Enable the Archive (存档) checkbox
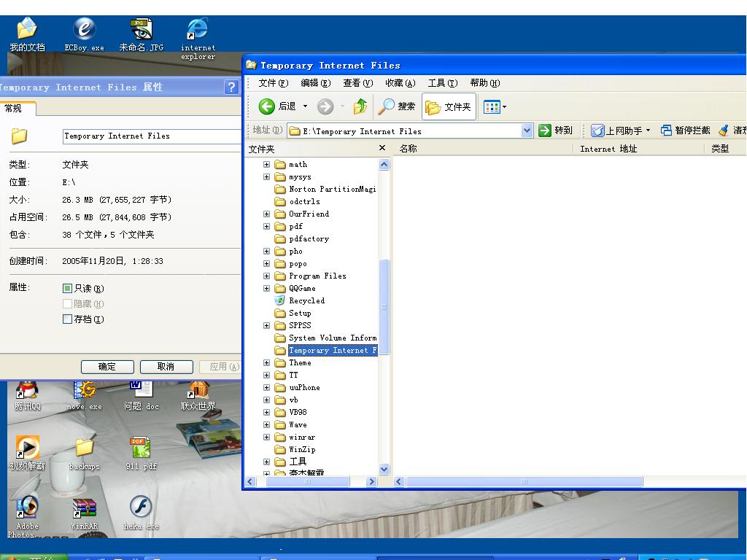The image size is (747, 560). (x=68, y=319)
